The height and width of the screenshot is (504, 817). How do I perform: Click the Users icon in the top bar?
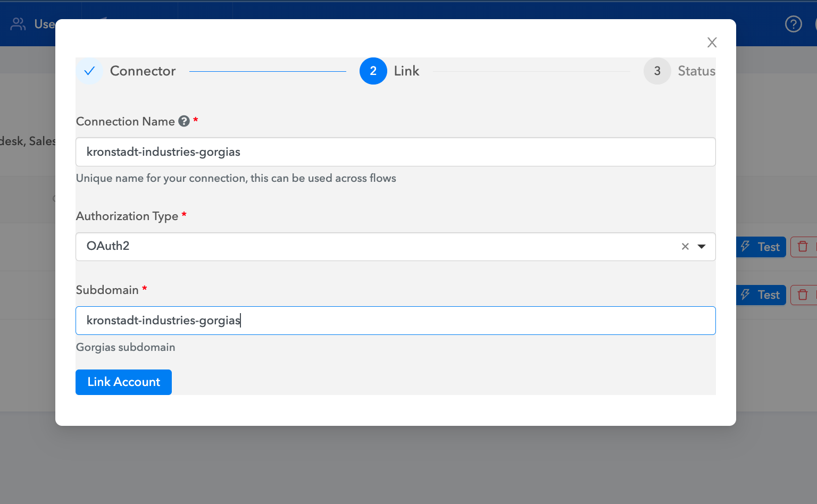[18, 24]
